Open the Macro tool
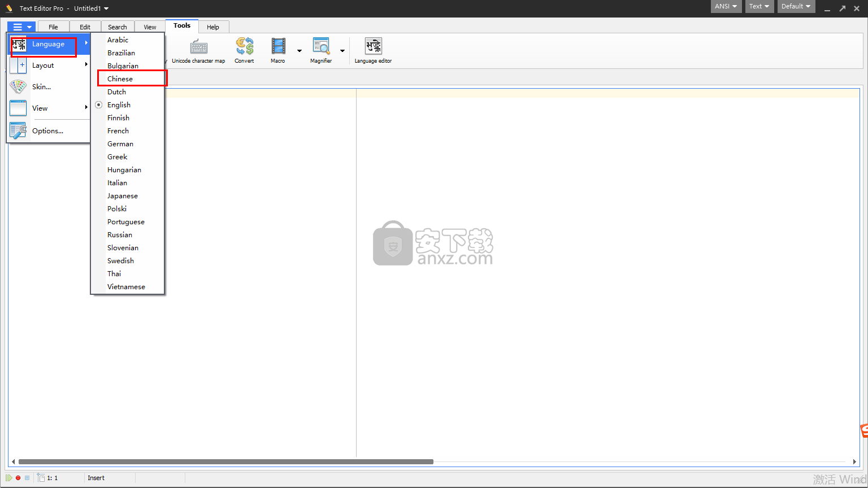Image resolution: width=868 pixels, height=488 pixels. 278,50
